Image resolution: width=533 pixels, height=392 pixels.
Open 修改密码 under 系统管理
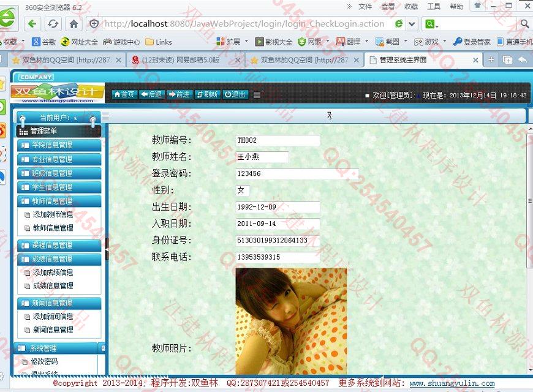44,361
